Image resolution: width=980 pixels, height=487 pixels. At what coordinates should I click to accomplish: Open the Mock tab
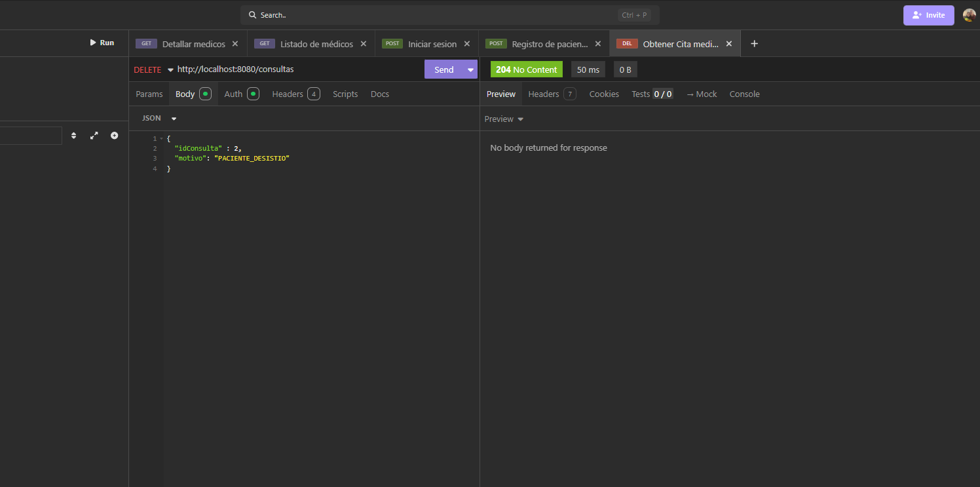coord(702,94)
